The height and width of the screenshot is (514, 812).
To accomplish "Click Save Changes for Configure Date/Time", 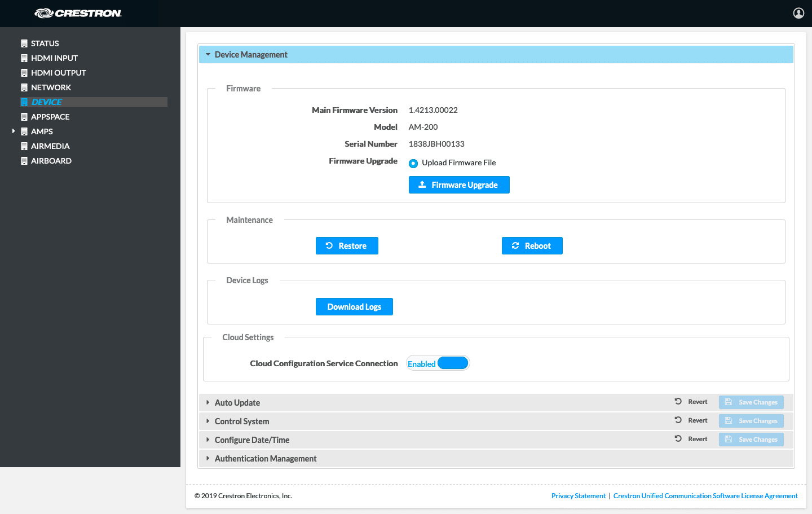I will pyautogui.click(x=751, y=440).
